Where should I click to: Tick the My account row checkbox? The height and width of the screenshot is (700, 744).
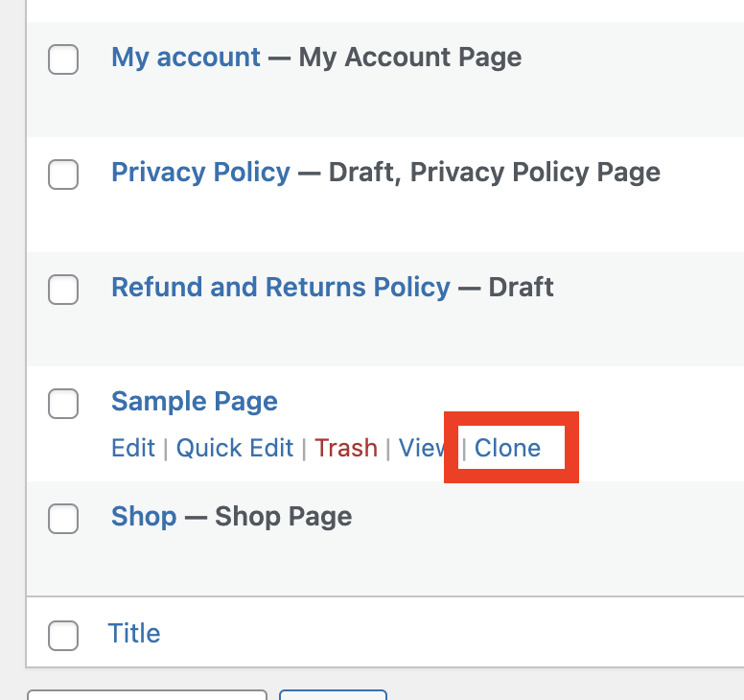(x=63, y=59)
